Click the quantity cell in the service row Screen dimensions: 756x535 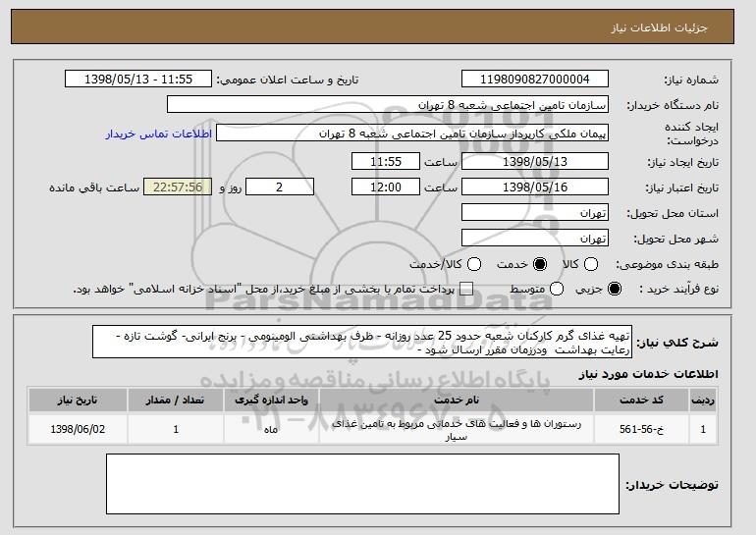tap(176, 429)
